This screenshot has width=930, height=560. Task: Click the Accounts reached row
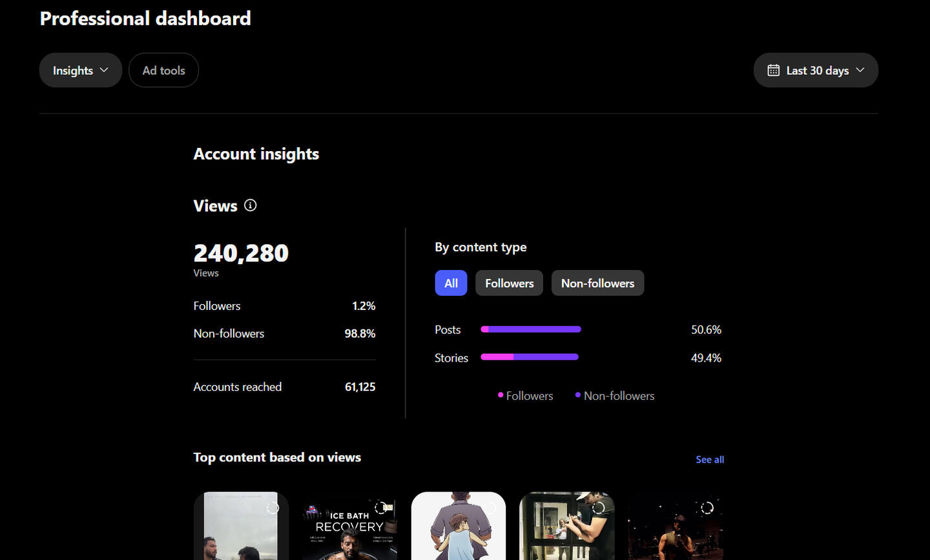(284, 387)
